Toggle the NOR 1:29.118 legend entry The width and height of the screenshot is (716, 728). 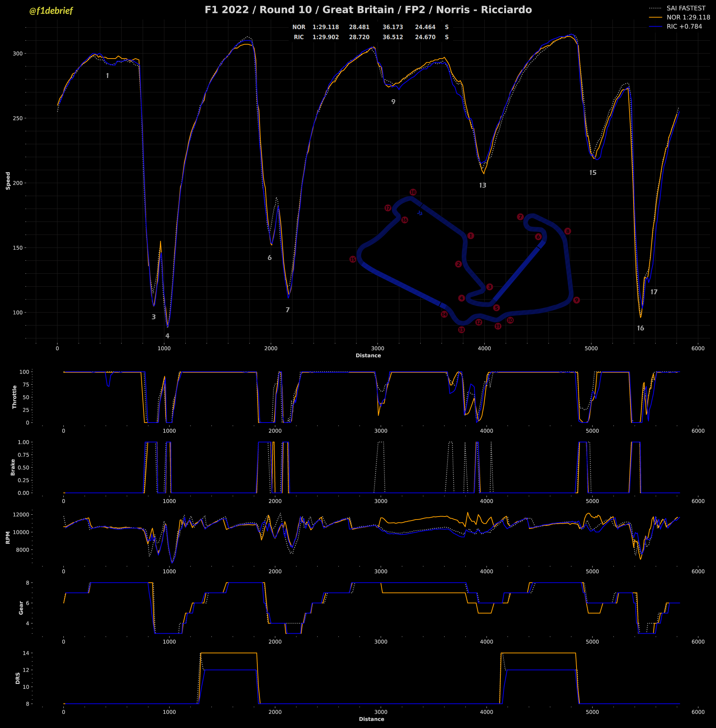[688, 17]
